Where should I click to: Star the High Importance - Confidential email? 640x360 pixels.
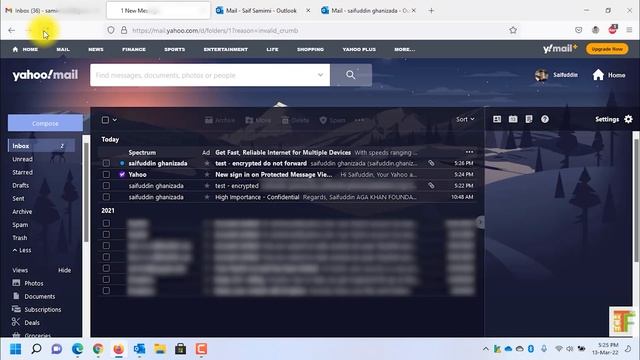[207, 197]
